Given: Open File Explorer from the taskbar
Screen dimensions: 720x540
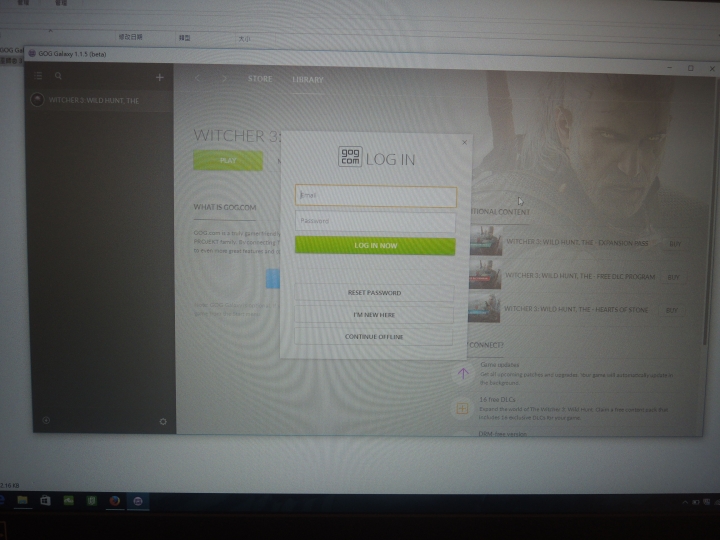Looking at the screenshot, I should tap(22, 500).
